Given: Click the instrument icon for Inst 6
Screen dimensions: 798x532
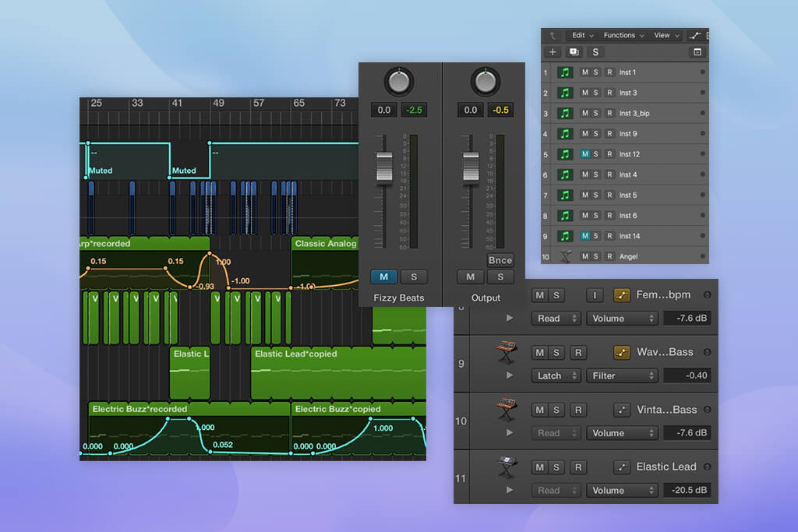Looking at the screenshot, I should coord(565,216).
